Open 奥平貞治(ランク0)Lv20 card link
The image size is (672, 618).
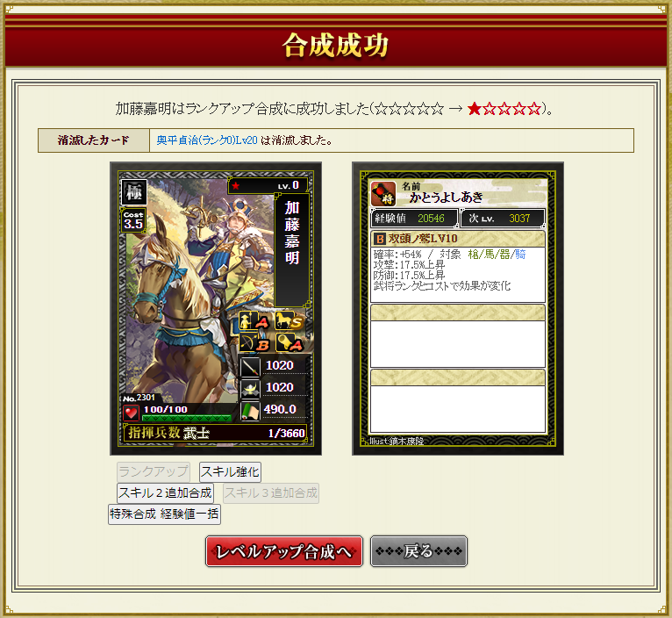[207, 140]
